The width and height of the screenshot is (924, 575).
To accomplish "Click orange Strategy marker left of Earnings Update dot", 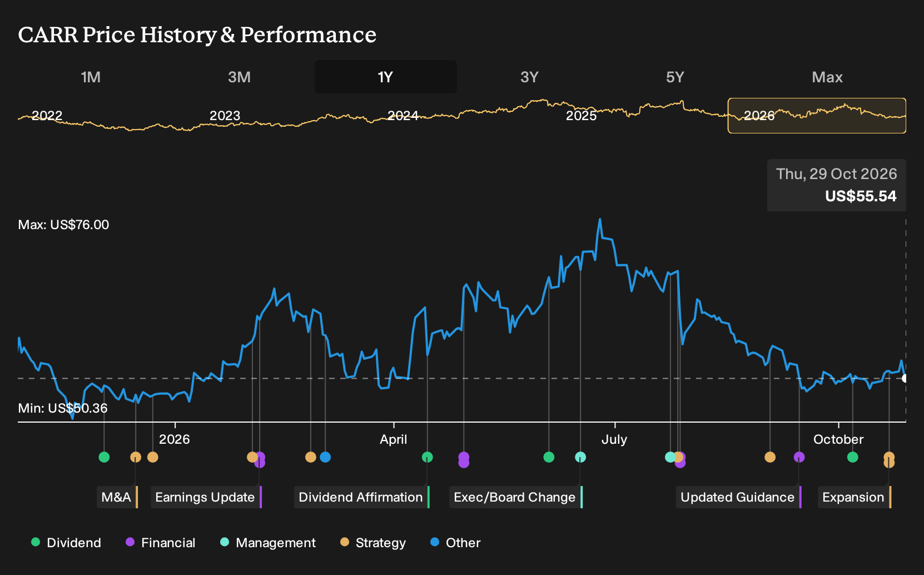I will (x=252, y=457).
